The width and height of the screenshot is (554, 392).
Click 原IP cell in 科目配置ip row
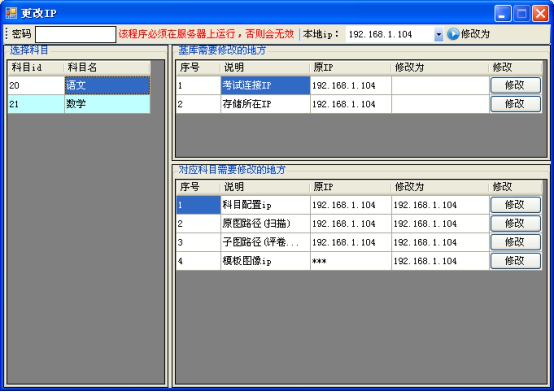[351, 205]
